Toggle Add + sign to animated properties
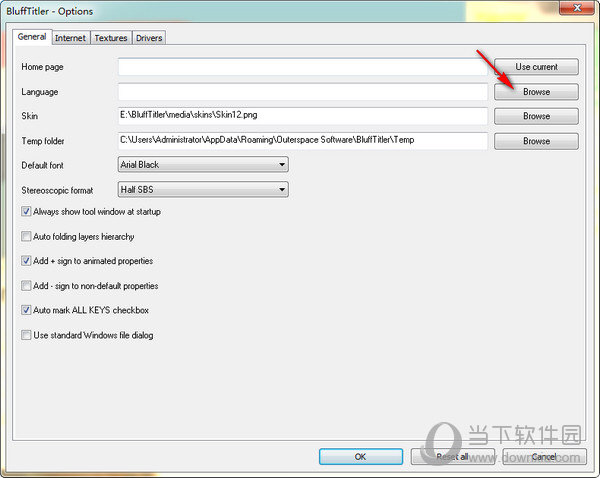 coord(26,261)
